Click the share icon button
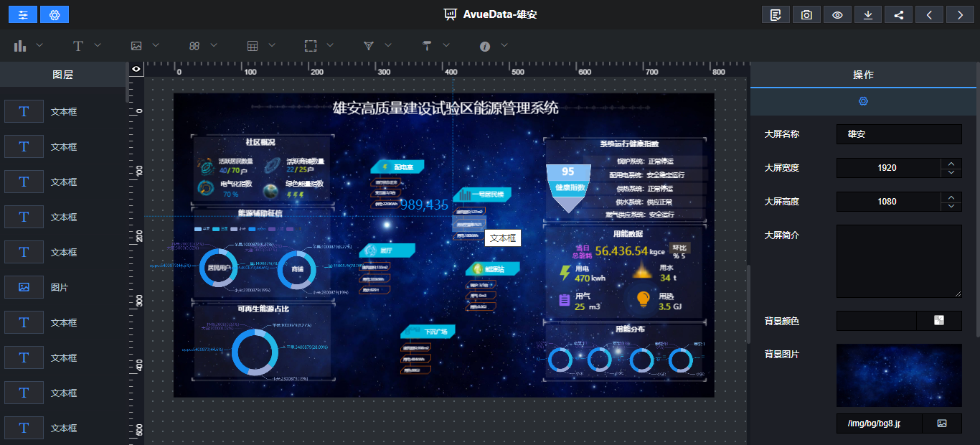The width and height of the screenshot is (980, 445). (x=899, y=14)
